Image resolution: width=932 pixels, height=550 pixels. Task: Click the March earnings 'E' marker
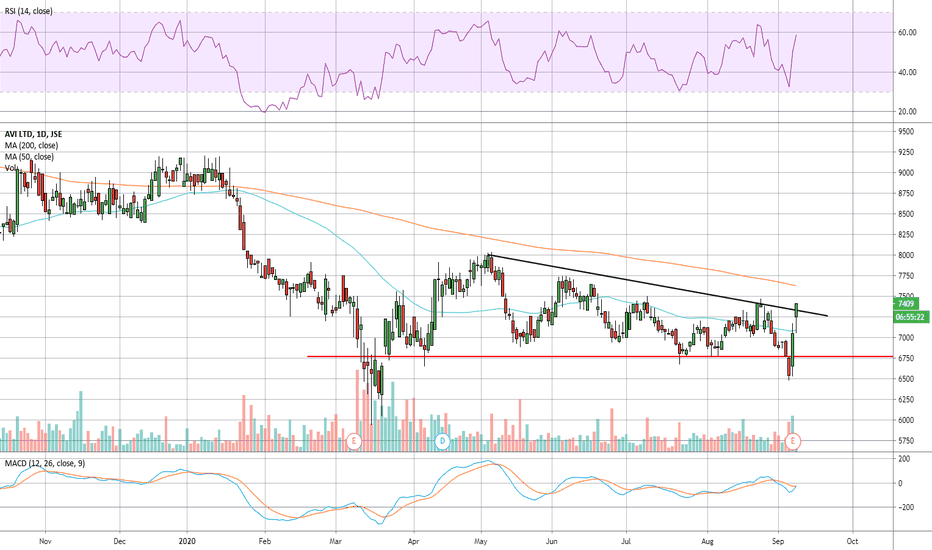[354, 441]
